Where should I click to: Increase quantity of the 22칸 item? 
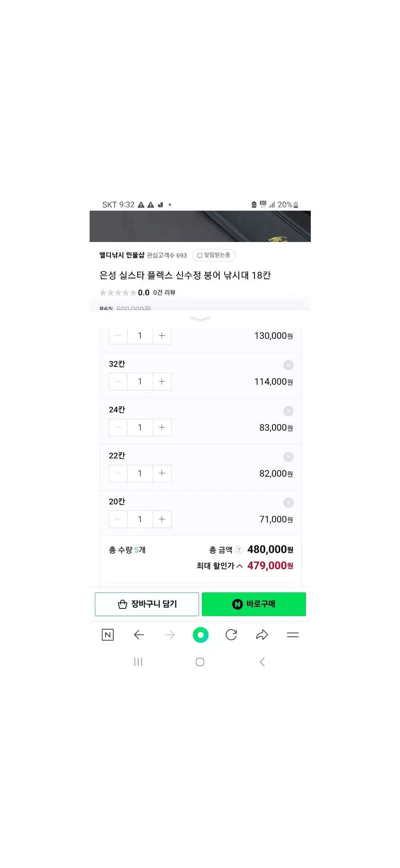(x=162, y=474)
